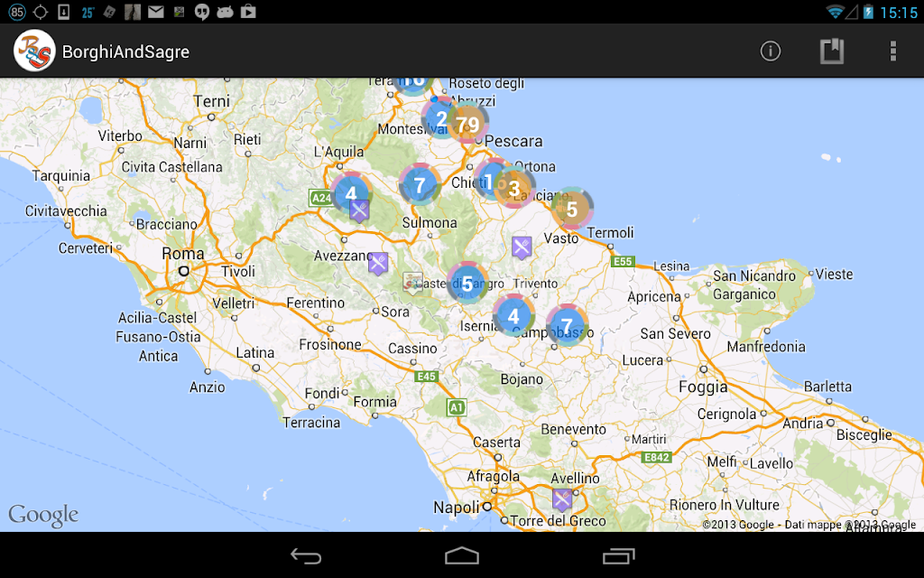This screenshot has height=578, width=924.
Task: Select the orange cluster 3 near Lanciano
Action: (514, 188)
